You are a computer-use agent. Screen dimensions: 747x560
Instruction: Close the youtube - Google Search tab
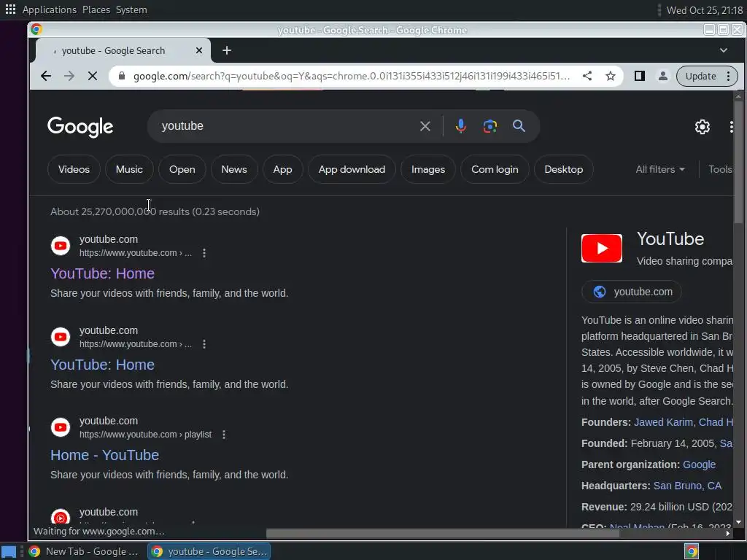(x=199, y=50)
